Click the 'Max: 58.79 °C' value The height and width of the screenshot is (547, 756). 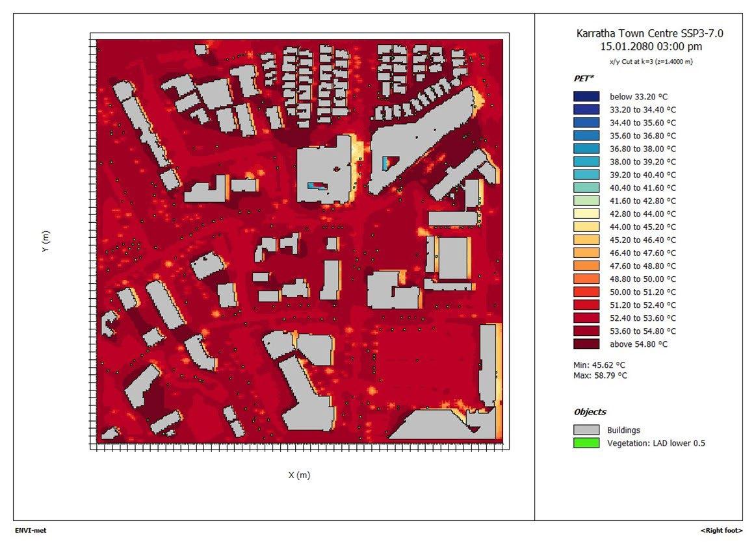(600, 375)
